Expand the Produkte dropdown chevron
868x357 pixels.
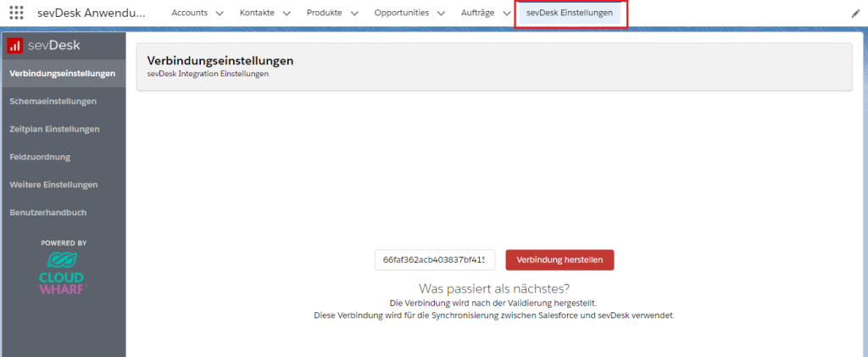354,14
